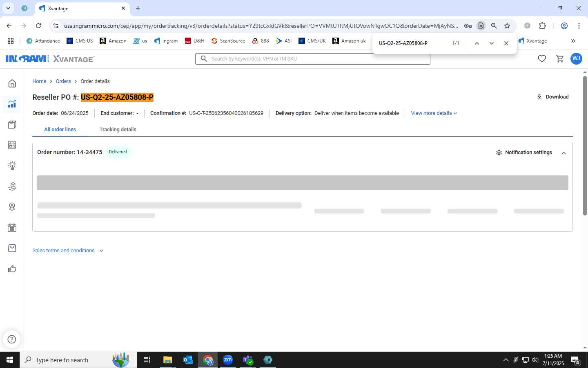The image size is (588, 368).
Task: Open the shopping cart icon
Action: pyautogui.click(x=560, y=59)
